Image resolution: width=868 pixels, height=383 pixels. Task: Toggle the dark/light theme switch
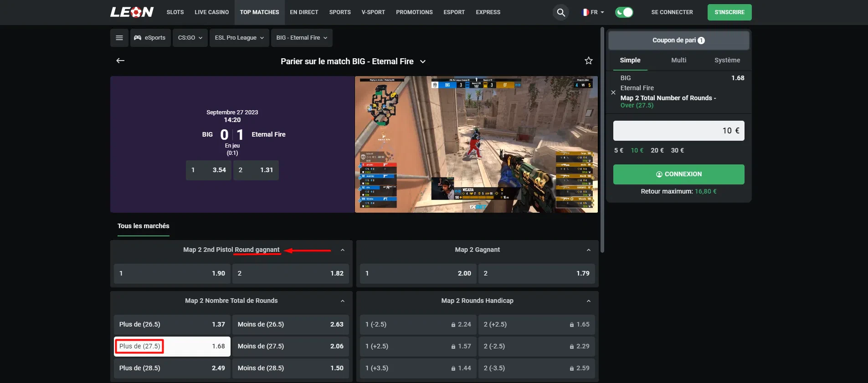[624, 12]
